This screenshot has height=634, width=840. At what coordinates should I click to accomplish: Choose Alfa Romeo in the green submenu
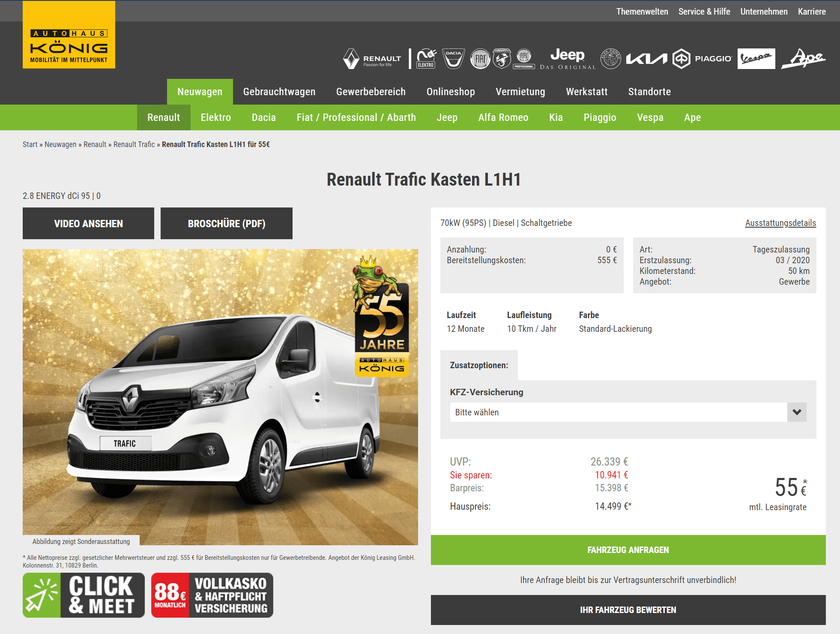(x=503, y=117)
